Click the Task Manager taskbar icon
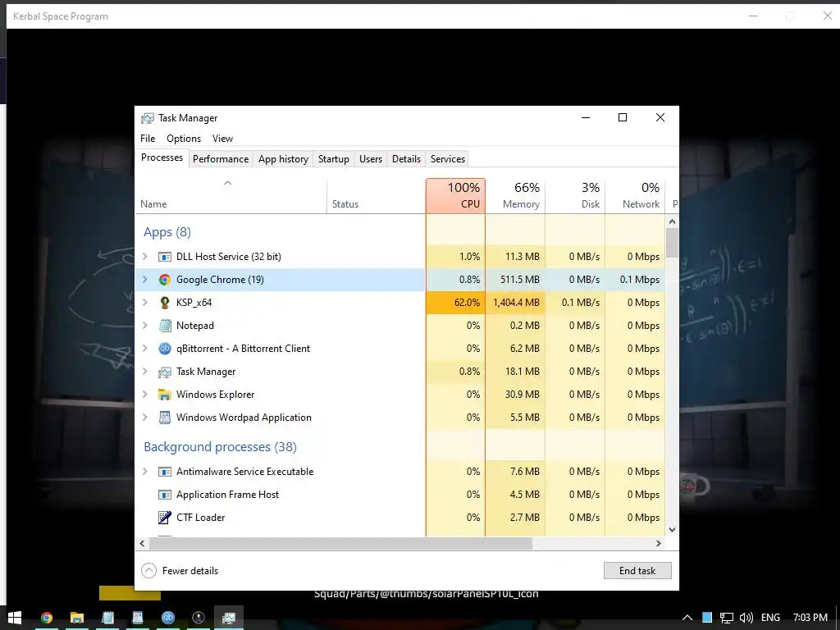840x630 pixels. (x=229, y=618)
